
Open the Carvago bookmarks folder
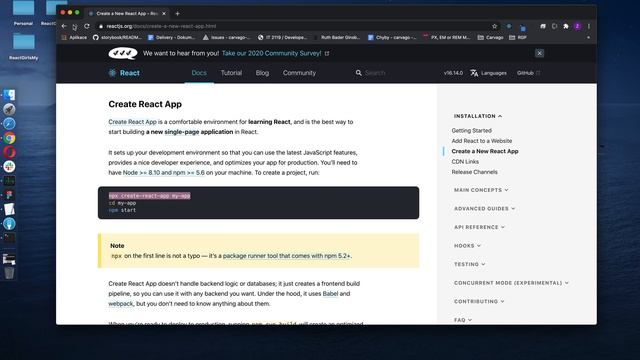click(491, 38)
